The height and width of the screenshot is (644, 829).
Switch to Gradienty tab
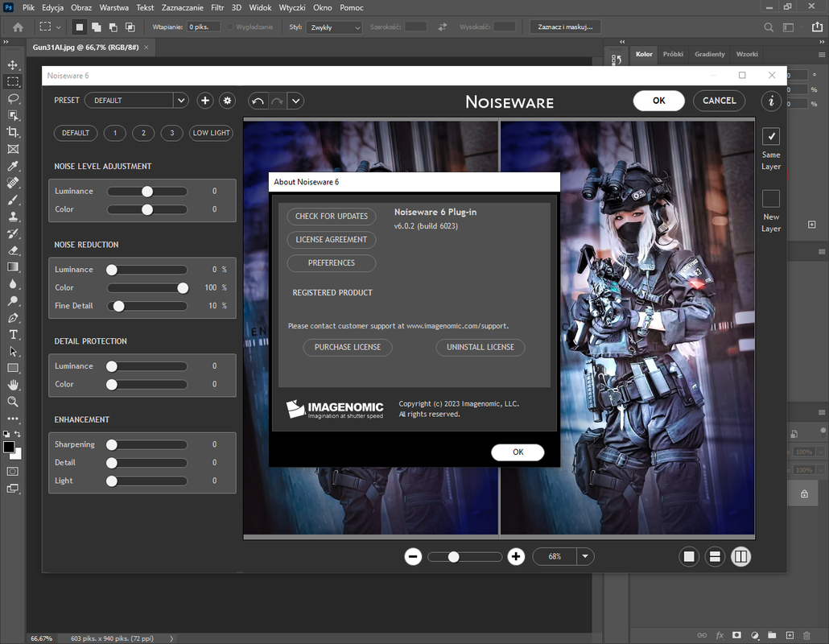pyautogui.click(x=710, y=54)
